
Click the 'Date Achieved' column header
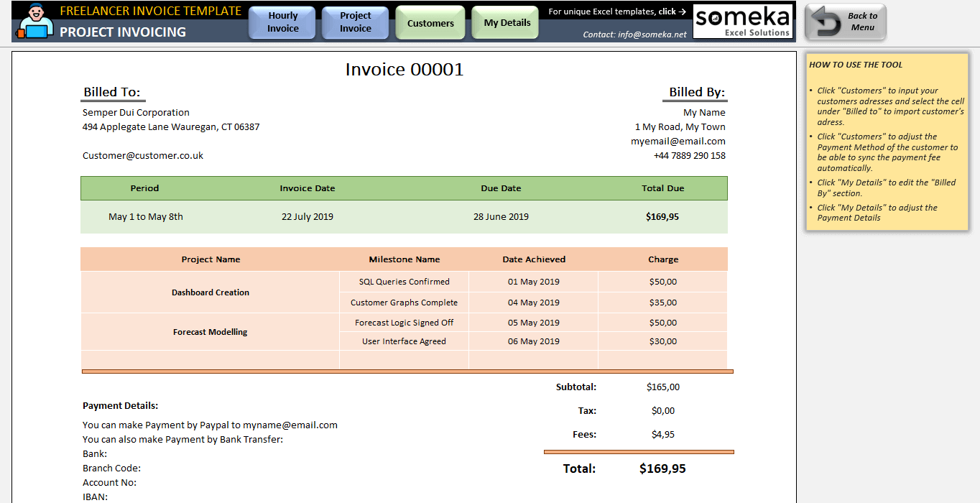click(x=534, y=259)
